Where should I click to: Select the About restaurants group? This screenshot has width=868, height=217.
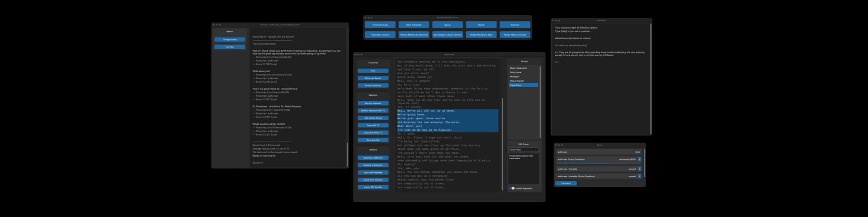518,68
